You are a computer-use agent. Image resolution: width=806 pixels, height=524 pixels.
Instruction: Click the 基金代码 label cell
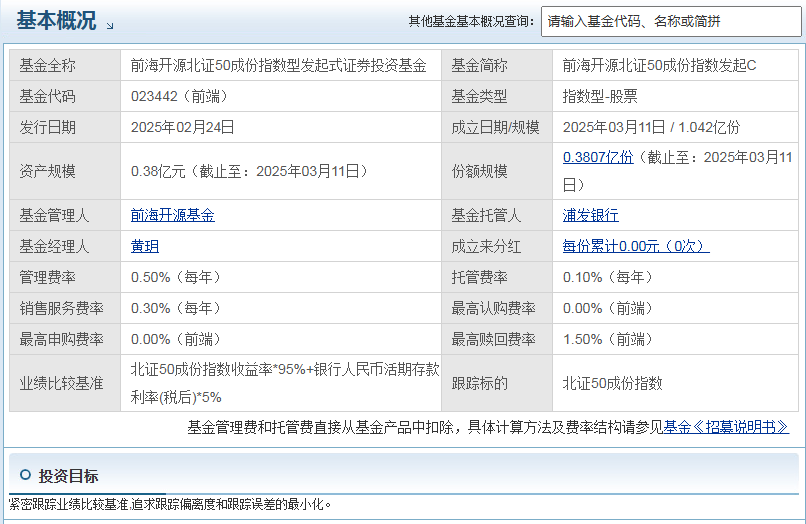65,96
